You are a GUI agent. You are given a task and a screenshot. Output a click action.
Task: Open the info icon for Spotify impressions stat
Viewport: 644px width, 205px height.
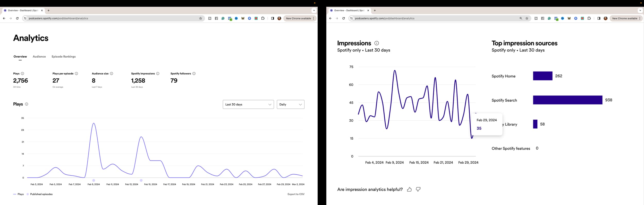[158, 74]
